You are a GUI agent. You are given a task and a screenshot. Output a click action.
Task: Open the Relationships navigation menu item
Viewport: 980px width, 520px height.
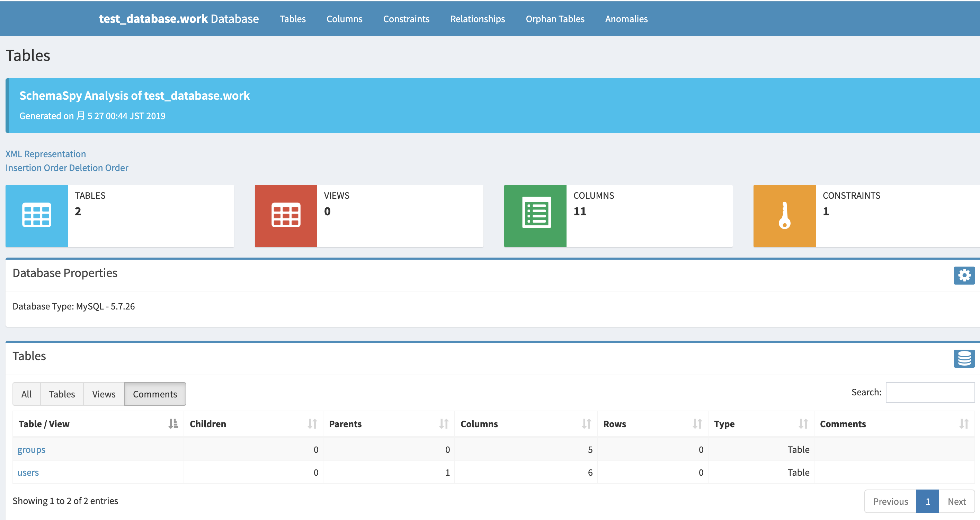tap(478, 19)
